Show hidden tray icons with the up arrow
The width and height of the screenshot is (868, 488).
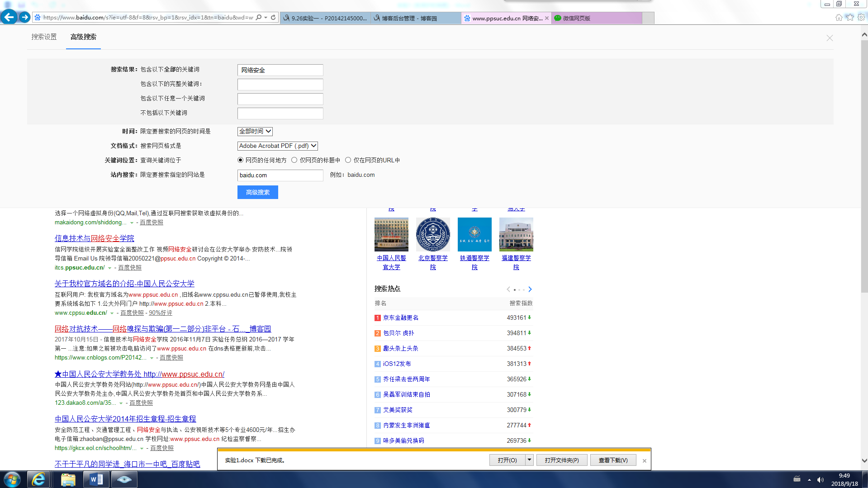coord(809,480)
